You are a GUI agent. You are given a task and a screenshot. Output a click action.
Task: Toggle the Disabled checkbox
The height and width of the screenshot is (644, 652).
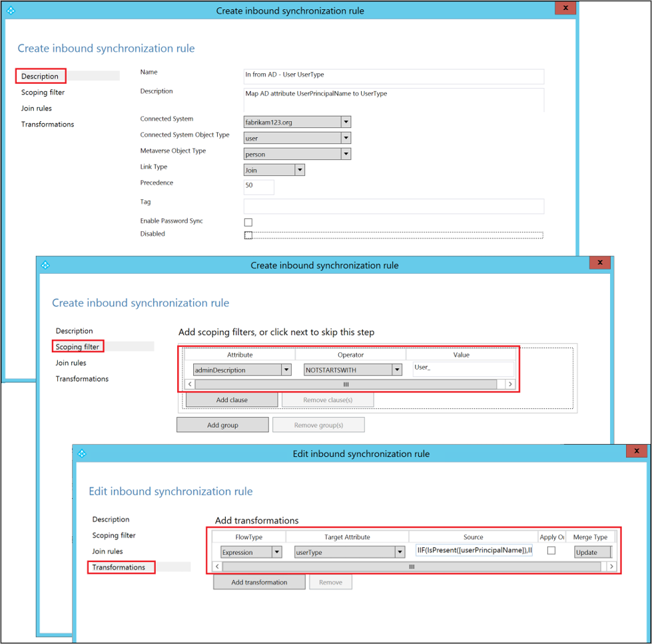[248, 234]
